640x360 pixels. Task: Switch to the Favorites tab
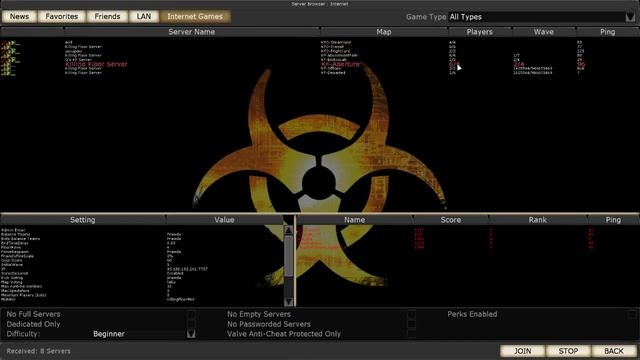pos(62,17)
